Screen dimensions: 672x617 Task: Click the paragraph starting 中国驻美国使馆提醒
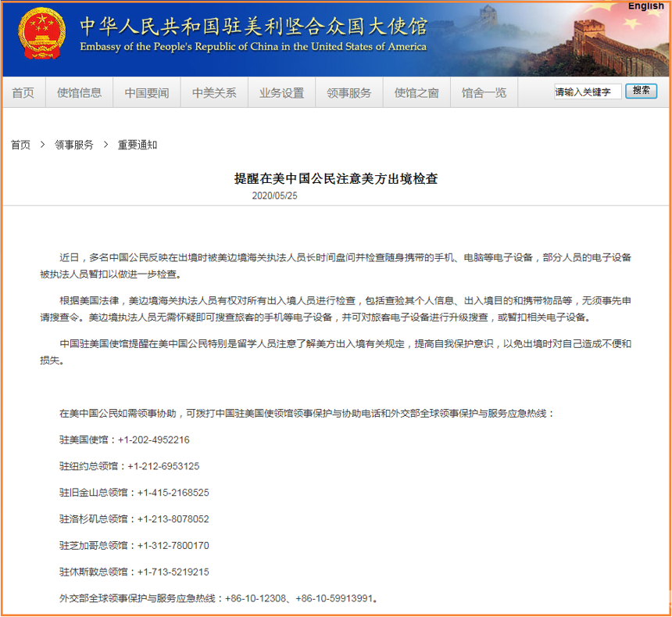[x=335, y=352]
